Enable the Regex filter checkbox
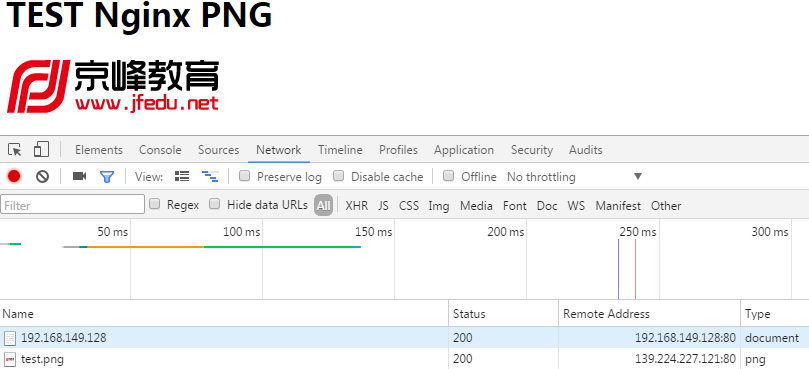 pos(154,204)
